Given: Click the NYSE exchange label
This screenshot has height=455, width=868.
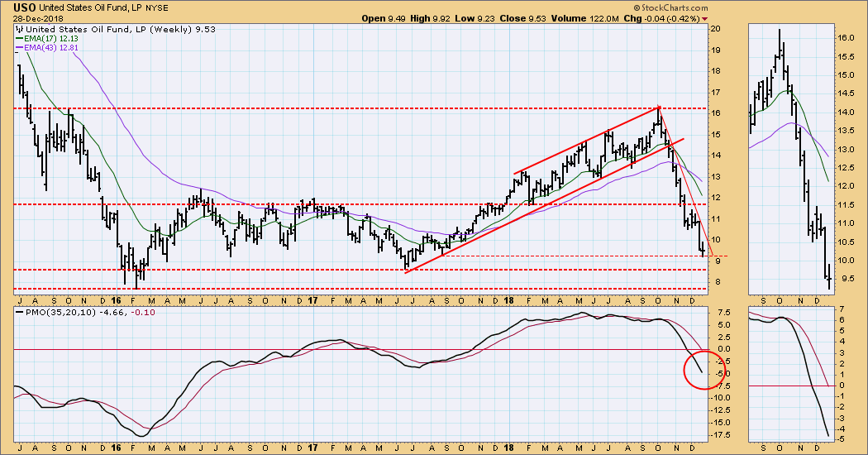Looking at the screenshot, I should (157, 8).
